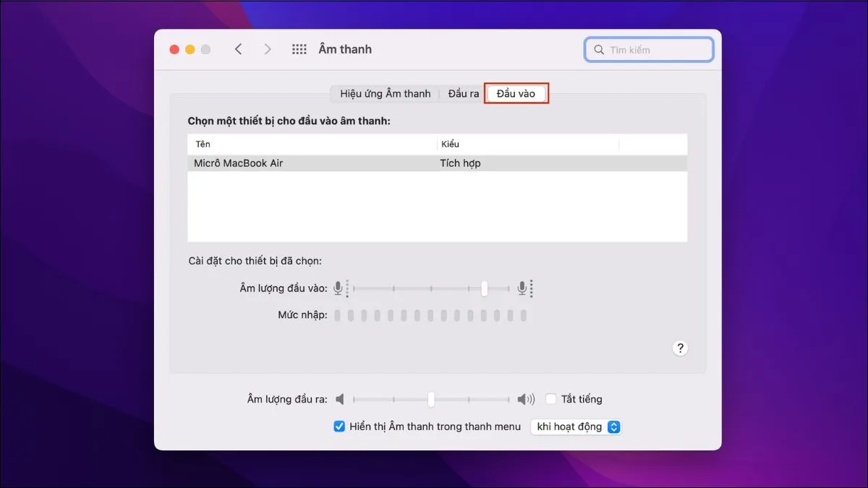
Task: Click the quiet speaker icon for output volume
Action: (x=341, y=399)
